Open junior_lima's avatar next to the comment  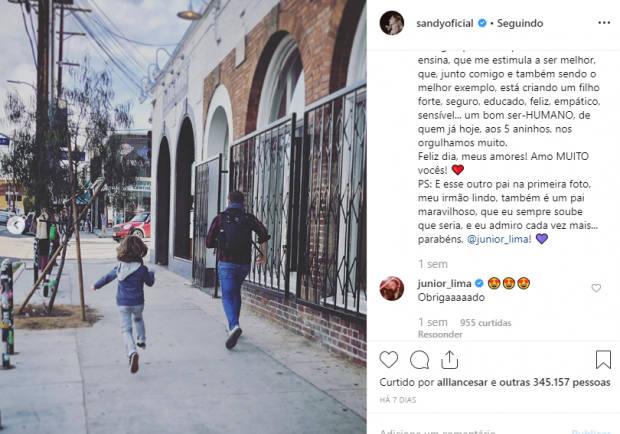(391, 288)
